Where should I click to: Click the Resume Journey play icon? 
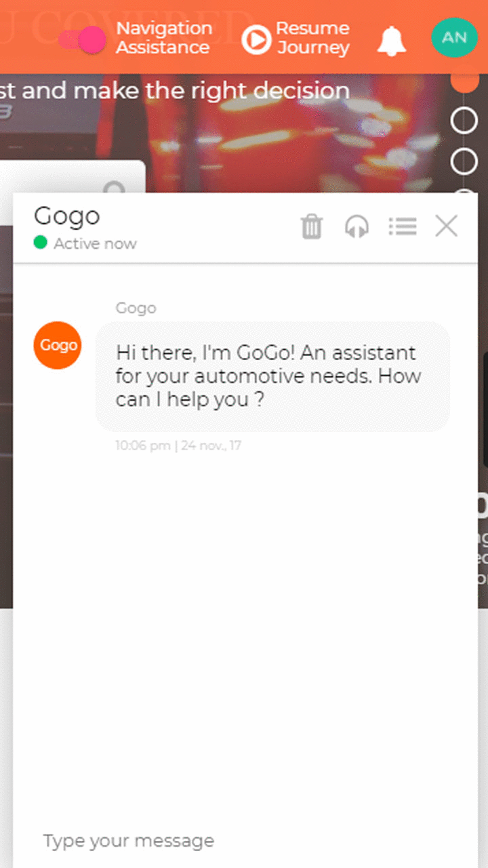pyautogui.click(x=256, y=39)
